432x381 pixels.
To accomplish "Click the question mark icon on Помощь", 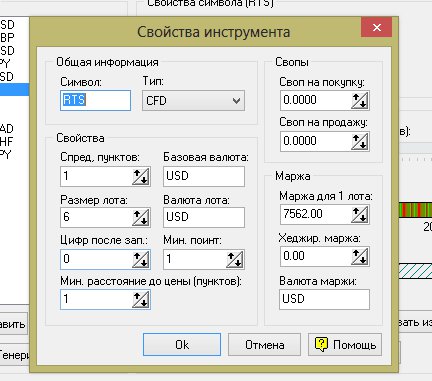I will [x=321, y=344].
